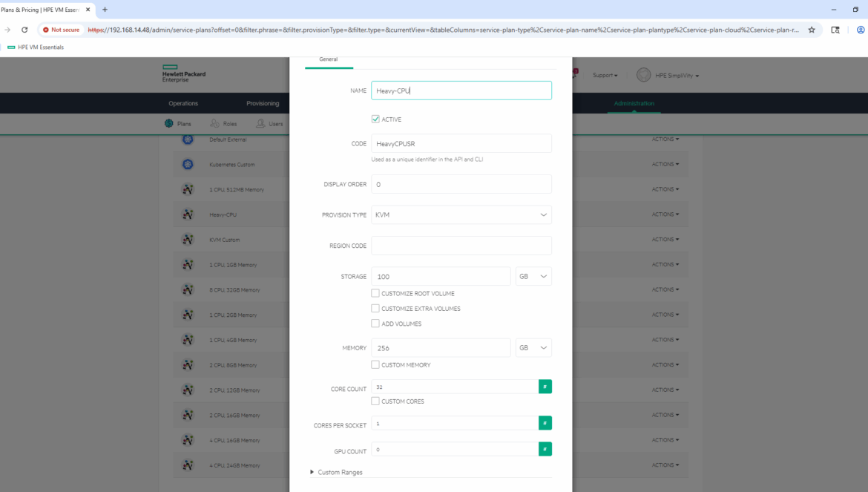Enable Customize Root Volume checkbox
The width and height of the screenshot is (868, 492).
pos(375,293)
